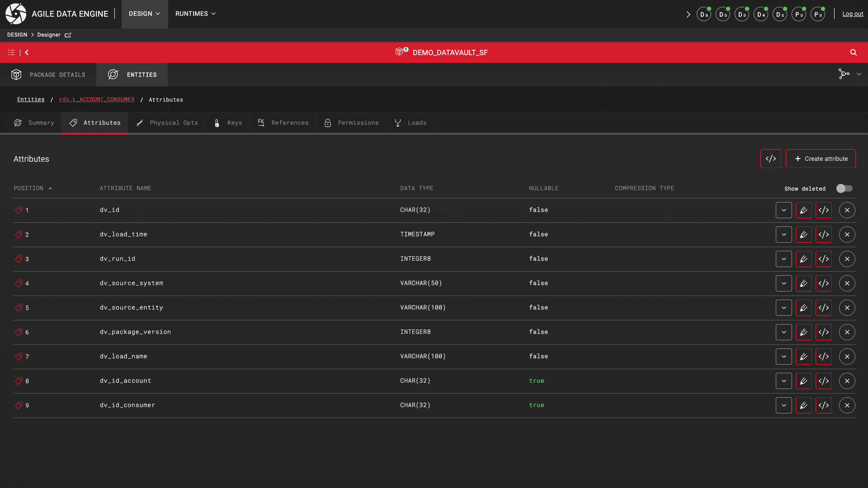Click the git branch icon near top right
868x488 pixels.
pyautogui.click(x=844, y=74)
